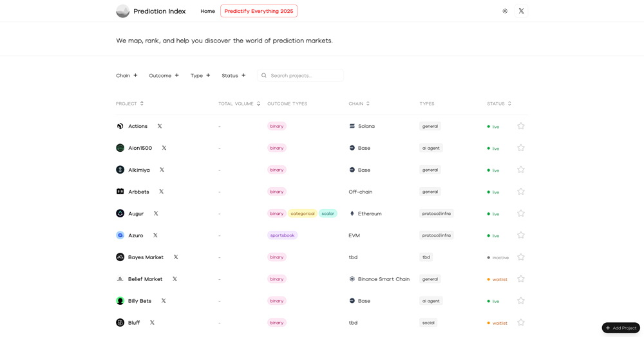Open the Status filter dropdown
This screenshot has width=644, height=337.
(x=234, y=75)
